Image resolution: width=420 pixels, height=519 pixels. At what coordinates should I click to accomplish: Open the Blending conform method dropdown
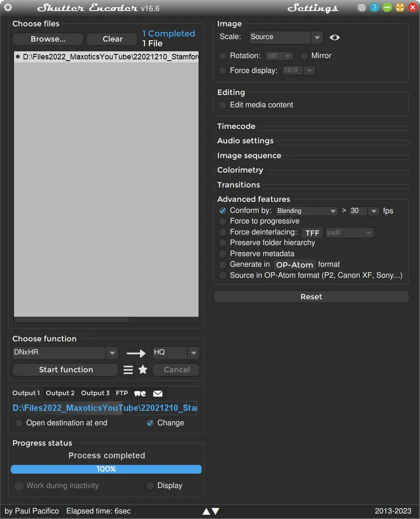click(307, 211)
